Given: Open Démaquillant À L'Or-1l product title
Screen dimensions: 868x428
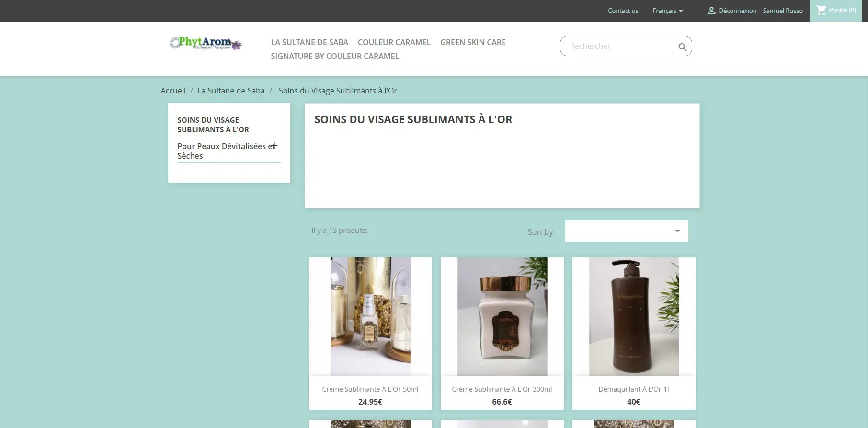Looking at the screenshot, I should pyautogui.click(x=634, y=389).
